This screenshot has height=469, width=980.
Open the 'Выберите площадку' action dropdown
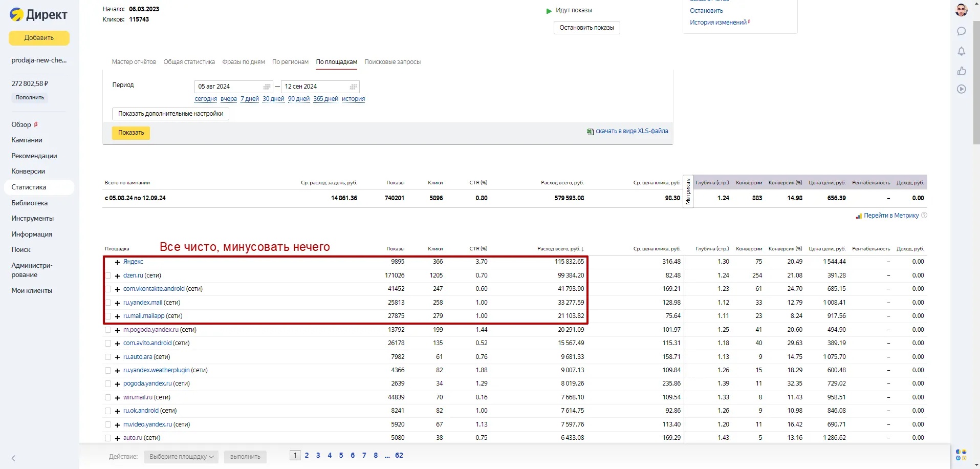[181, 457]
